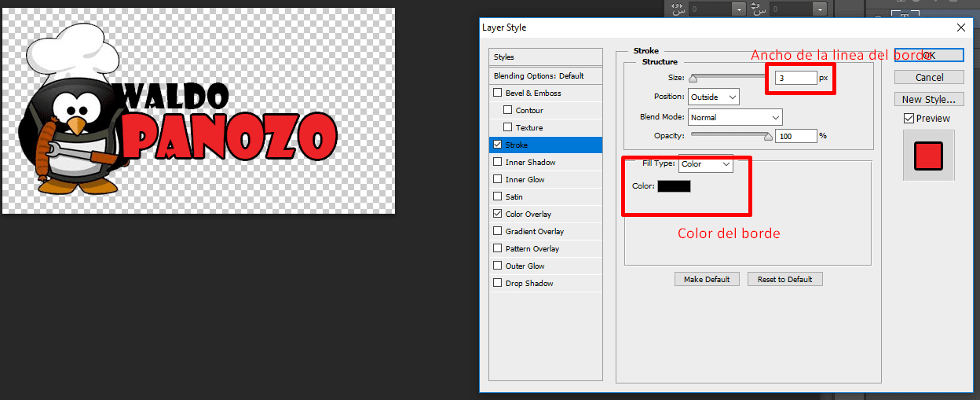Close the Layer Style dialog with X
The width and height of the screenshot is (980, 400).
pos(960,28)
